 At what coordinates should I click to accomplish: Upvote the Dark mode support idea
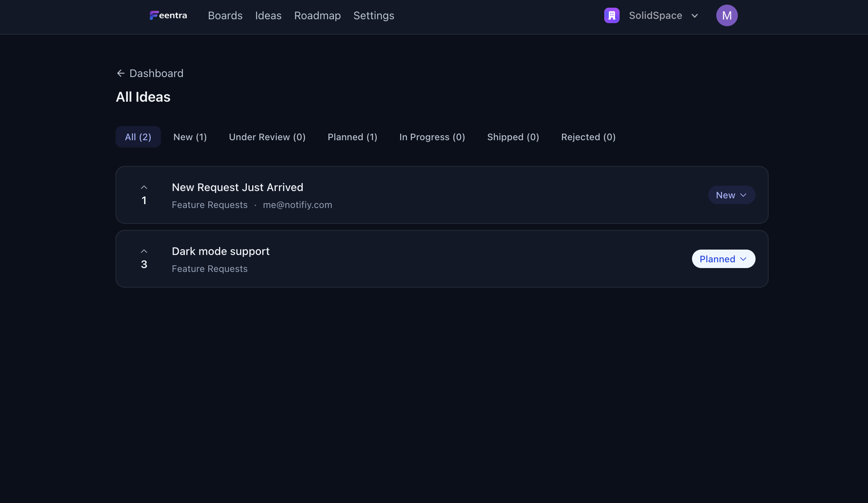[x=144, y=251]
